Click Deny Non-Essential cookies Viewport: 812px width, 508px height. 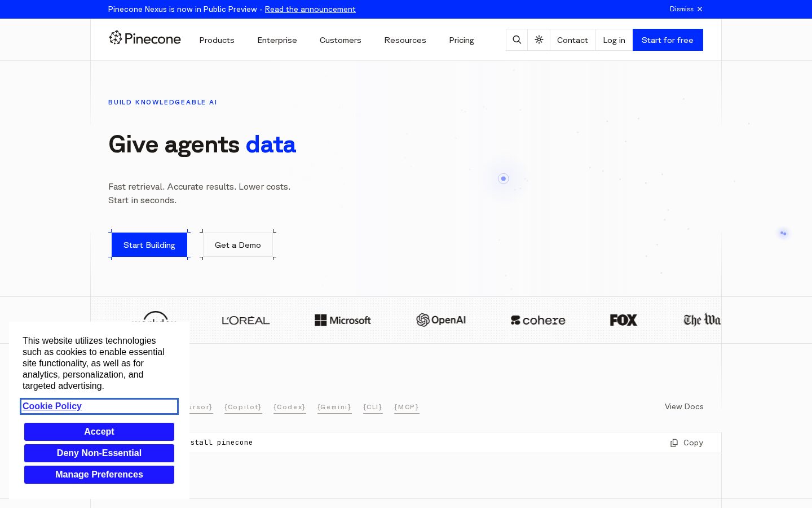(99, 453)
